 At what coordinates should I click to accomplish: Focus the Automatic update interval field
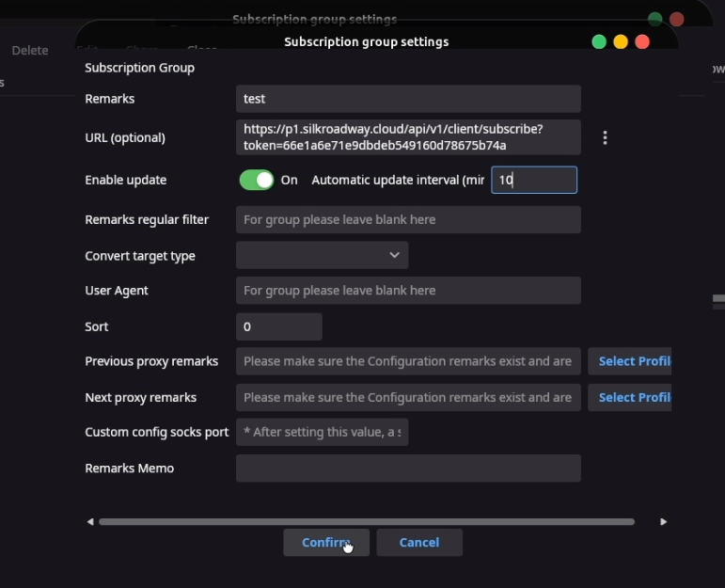point(533,180)
